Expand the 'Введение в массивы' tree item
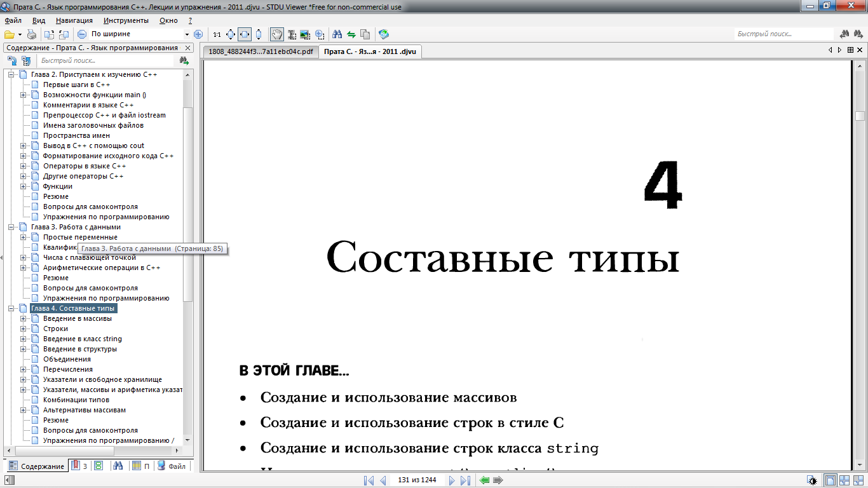Image resolution: width=868 pixels, height=488 pixels. 24,318
